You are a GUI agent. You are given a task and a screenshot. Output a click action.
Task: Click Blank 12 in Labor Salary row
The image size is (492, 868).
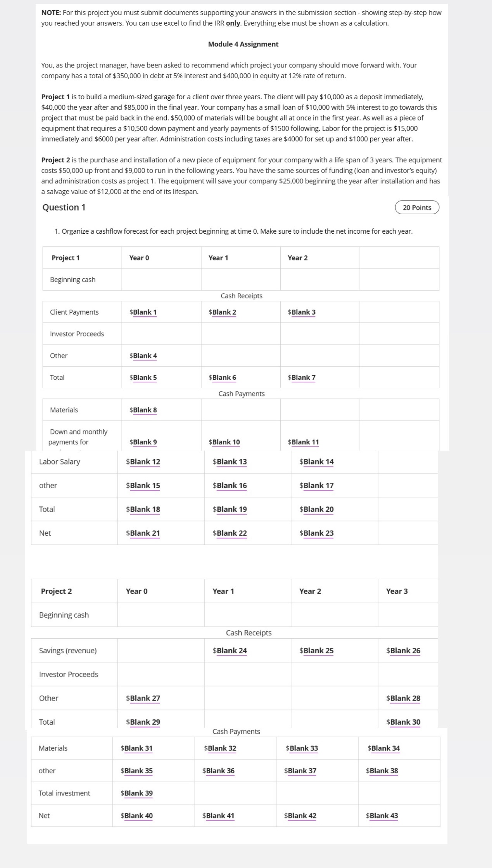[145, 462]
